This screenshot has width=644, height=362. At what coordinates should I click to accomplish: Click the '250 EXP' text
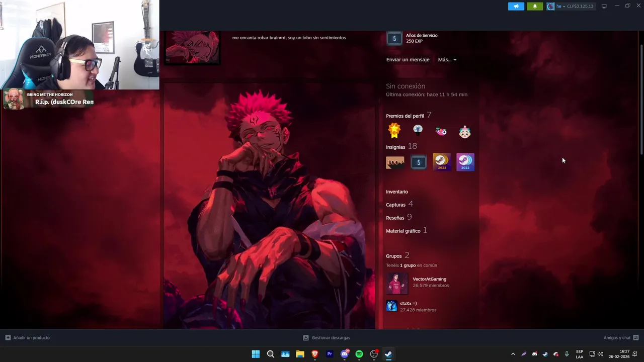414,41
